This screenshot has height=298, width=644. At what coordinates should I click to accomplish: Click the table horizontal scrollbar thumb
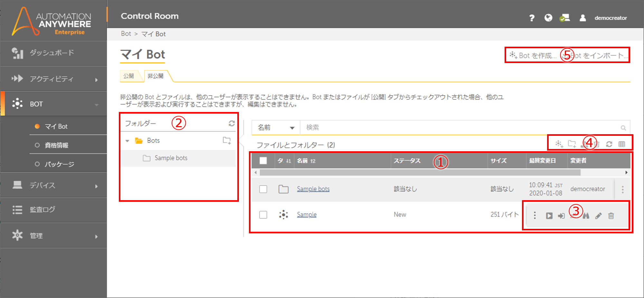[x=420, y=172]
